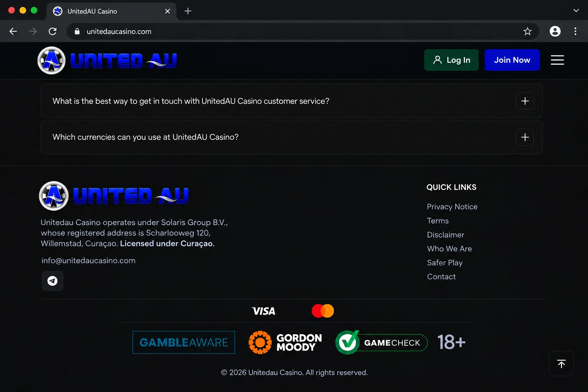Click the Join Now button

point(512,60)
